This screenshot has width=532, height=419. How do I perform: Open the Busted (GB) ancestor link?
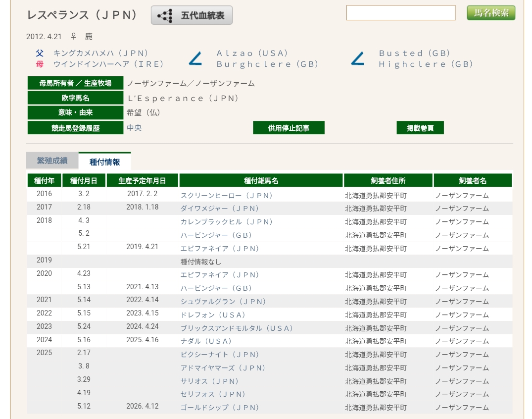[415, 53]
